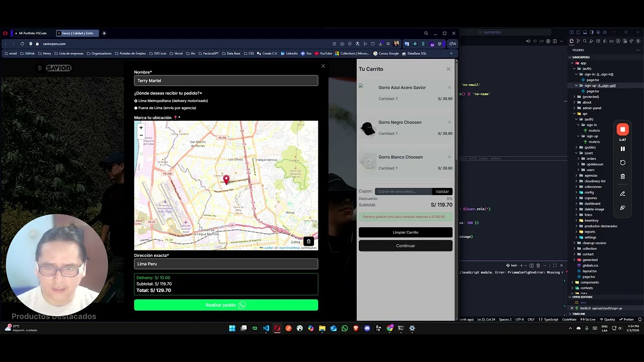The height and width of the screenshot is (362, 644).
Task: Open the OpenStreetMap contributors link
Action: [289, 248]
